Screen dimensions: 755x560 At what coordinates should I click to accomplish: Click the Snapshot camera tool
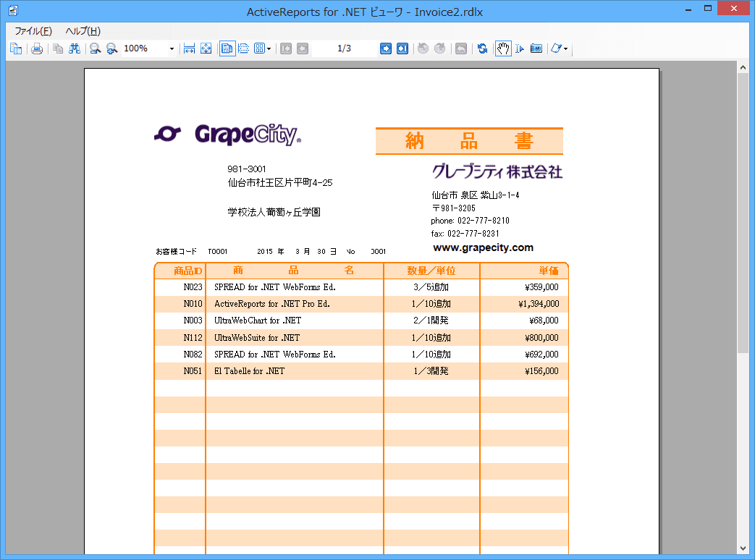(x=536, y=48)
